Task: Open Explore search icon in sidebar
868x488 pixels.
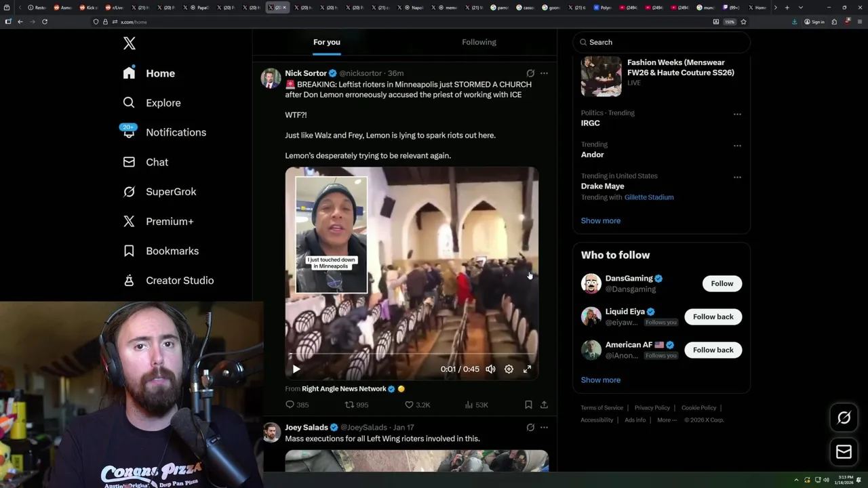Action: click(129, 102)
